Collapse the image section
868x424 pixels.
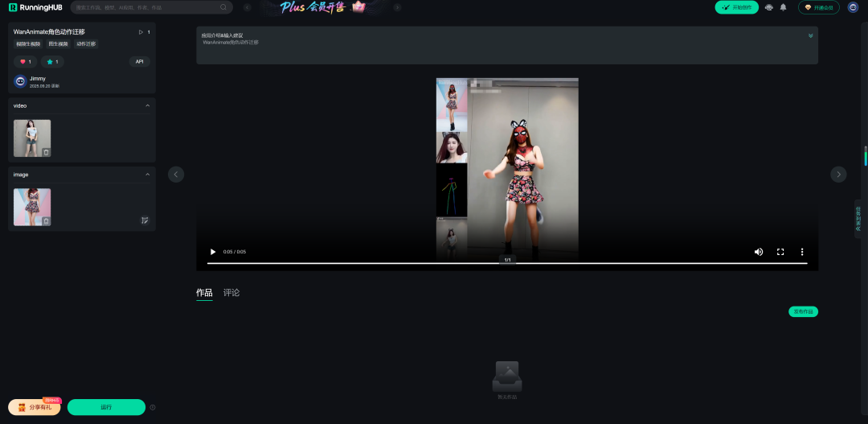pos(147,175)
